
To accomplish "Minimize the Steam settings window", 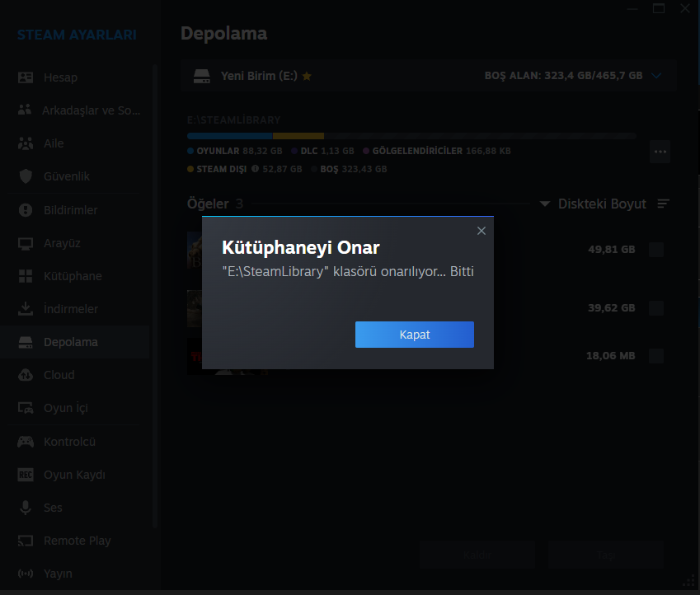I will click(x=632, y=8).
